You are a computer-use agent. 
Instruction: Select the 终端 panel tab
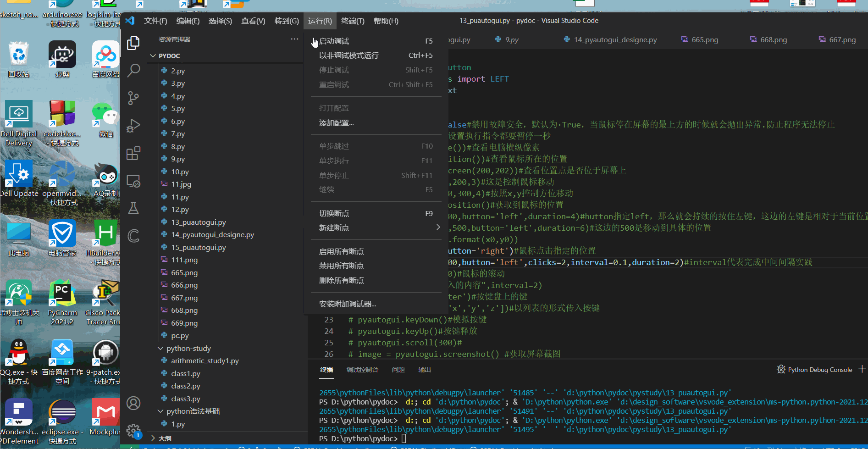(326, 370)
